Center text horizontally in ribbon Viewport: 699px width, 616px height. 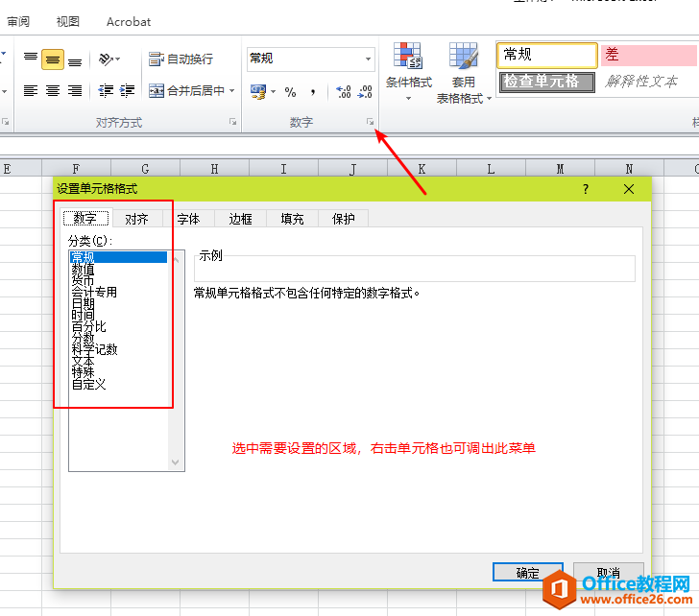click(53, 91)
